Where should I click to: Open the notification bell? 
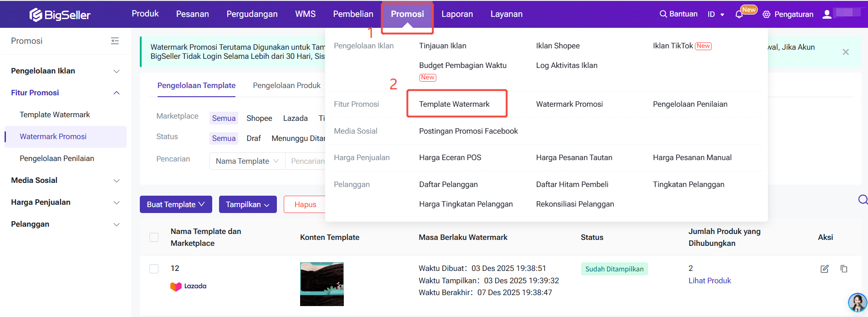point(739,15)
